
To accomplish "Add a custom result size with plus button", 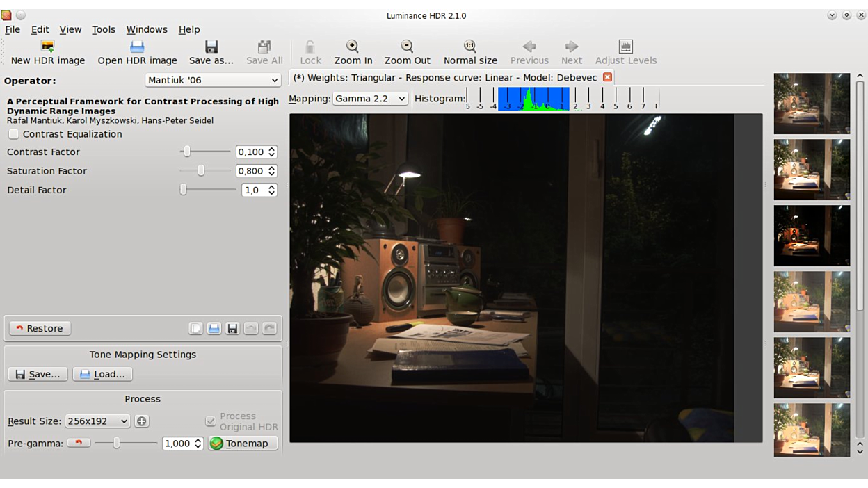I will pyautogui.click(x=141, y=421).
